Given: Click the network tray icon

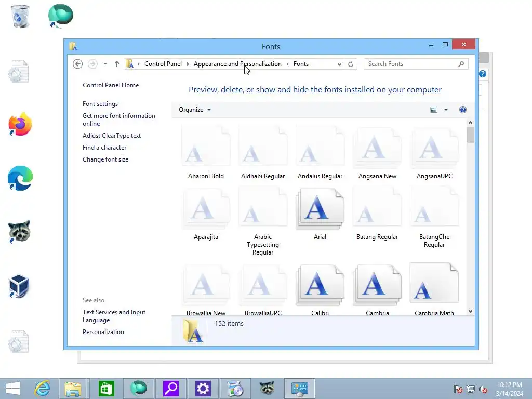Looking at the screenshot, I should (471, 389).
